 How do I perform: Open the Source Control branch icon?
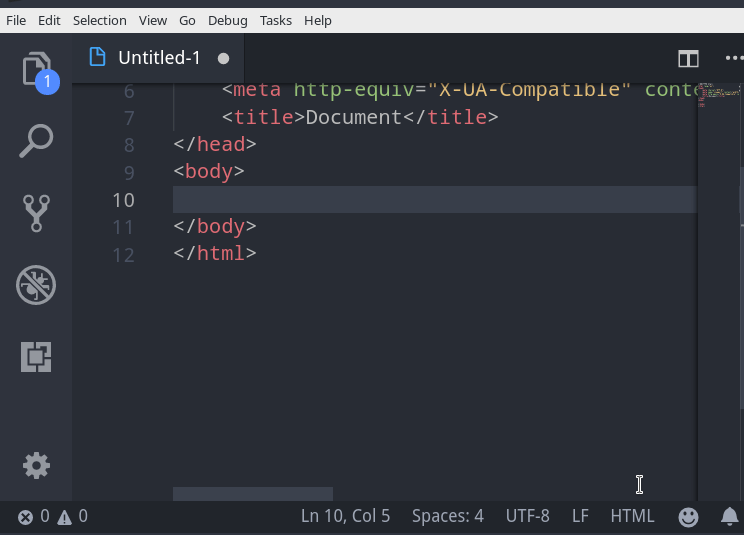point(36,213)
